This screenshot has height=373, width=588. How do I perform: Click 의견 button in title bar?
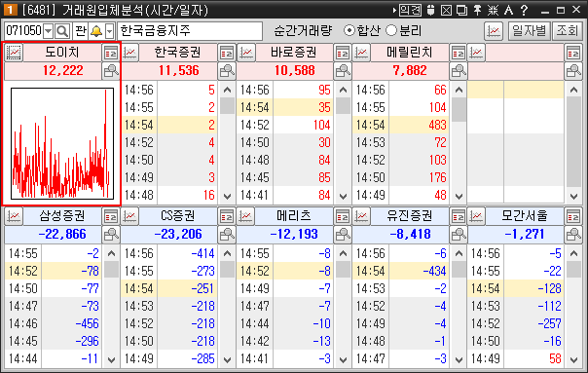coord(410,10)
